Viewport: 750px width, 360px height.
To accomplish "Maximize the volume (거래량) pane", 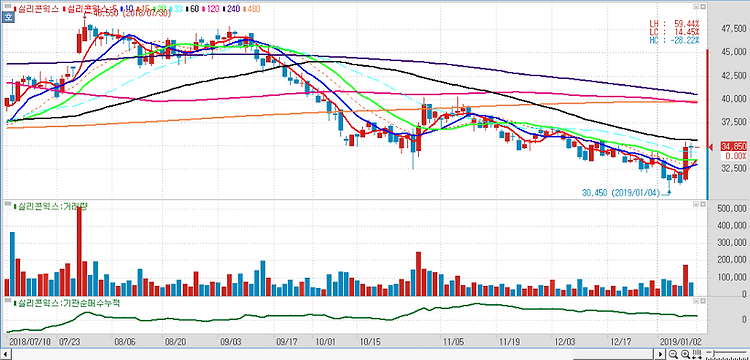I will (x=703, y=204).
